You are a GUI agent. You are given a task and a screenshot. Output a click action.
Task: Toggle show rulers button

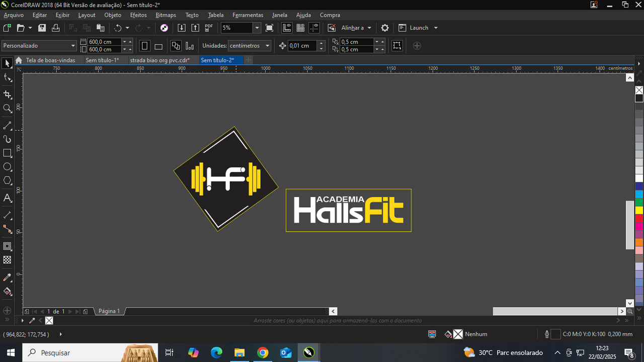287,28
